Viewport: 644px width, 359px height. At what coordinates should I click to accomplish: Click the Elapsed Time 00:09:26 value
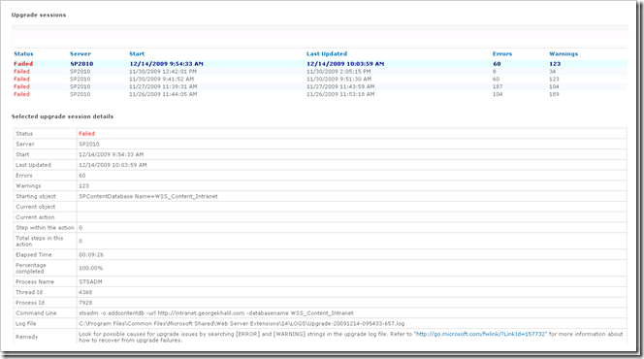click(91, 254)
